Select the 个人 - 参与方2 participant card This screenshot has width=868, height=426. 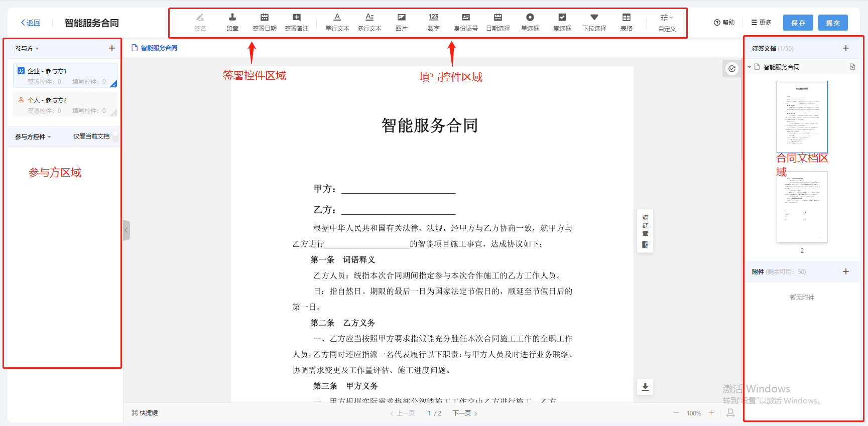[x=65, y=104]
